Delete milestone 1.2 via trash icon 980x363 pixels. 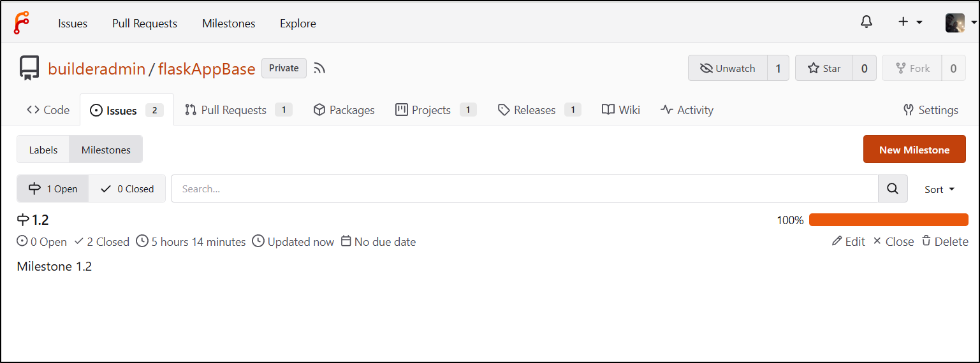[945, 241]
